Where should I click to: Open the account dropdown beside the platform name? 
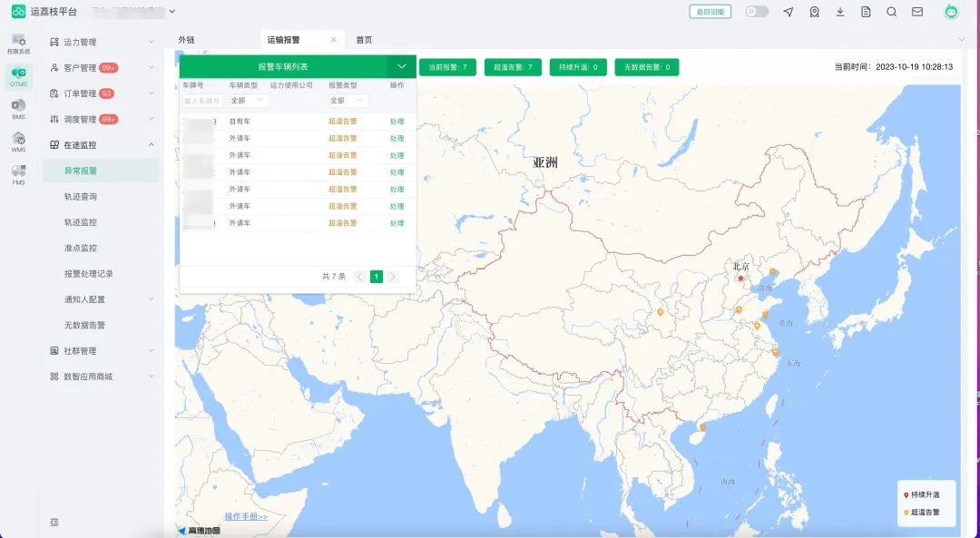click(x=171, y=11)
